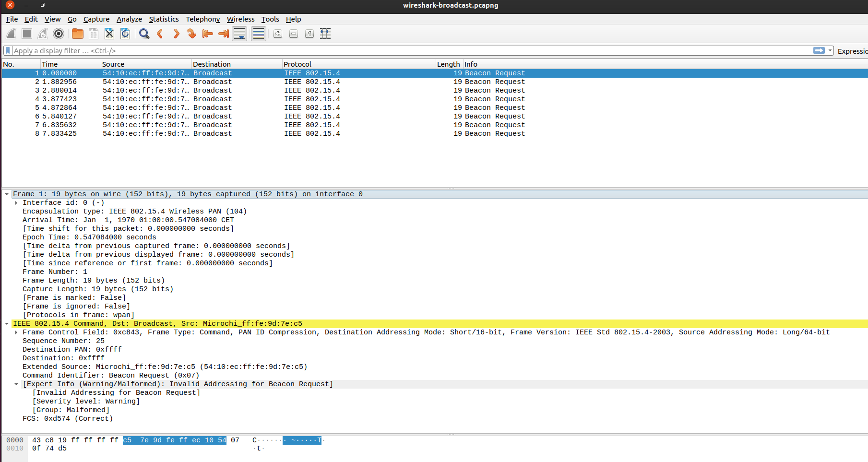Toggle auto-scroll during live capture

tap(239, 34)
